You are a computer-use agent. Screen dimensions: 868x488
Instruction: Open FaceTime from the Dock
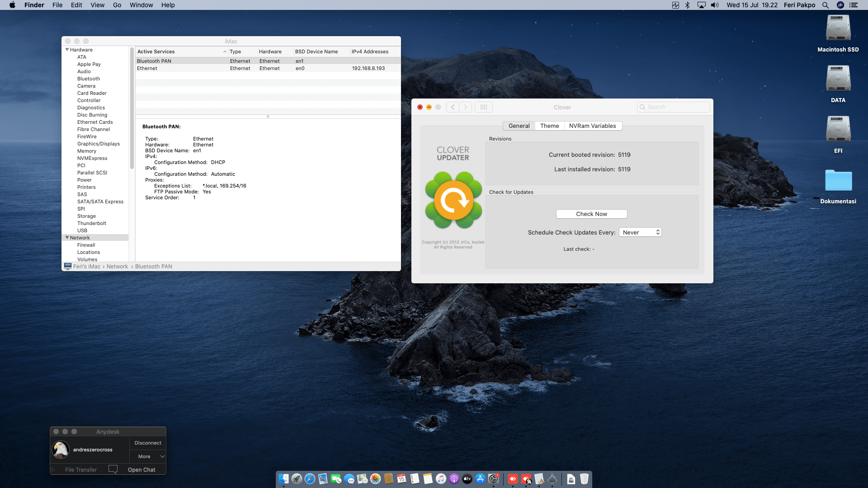coord(336,479)
